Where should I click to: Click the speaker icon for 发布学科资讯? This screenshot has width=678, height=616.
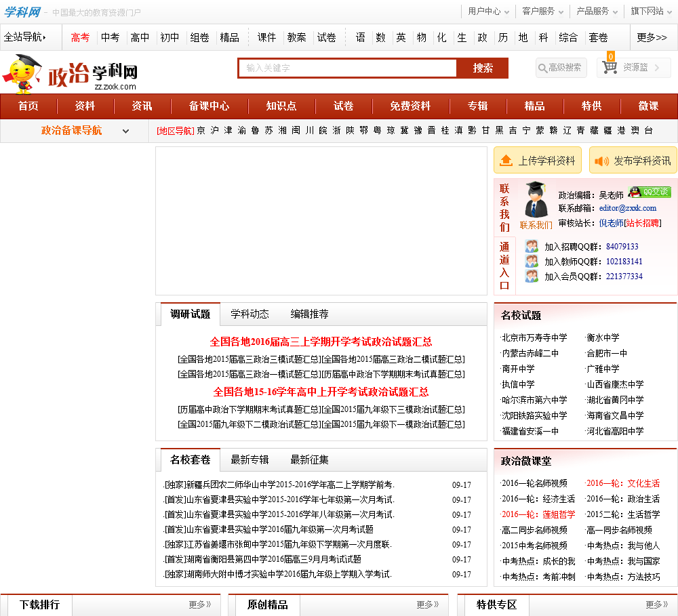coord(601,161)
